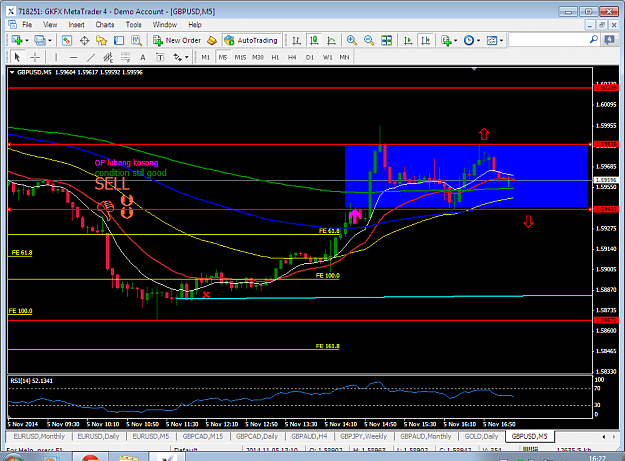This screenshot has height=461, width=625.
Task: Switch to the GBPCAD,M15 chart tab
Action: point(202,437)
